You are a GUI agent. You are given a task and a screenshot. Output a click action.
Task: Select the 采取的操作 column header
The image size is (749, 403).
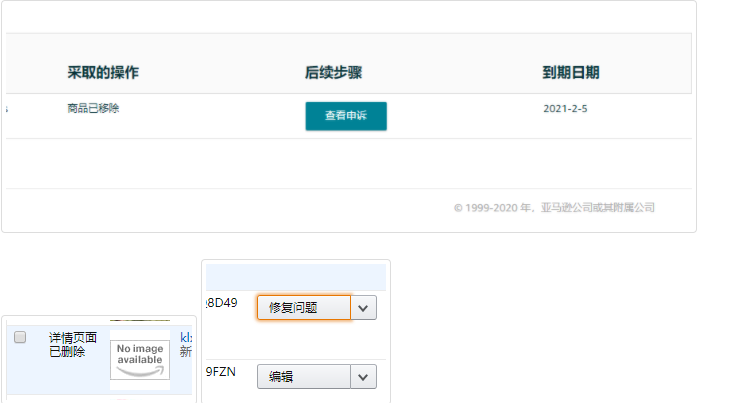[103, 73]
